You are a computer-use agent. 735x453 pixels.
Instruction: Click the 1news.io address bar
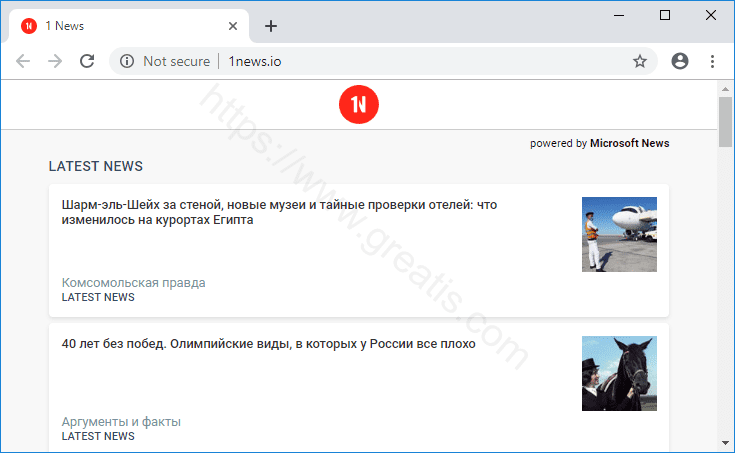(384, 61)
